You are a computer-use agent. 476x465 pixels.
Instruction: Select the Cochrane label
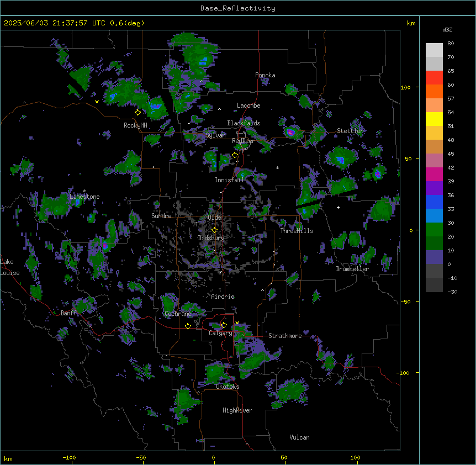[x=178, y=314]
